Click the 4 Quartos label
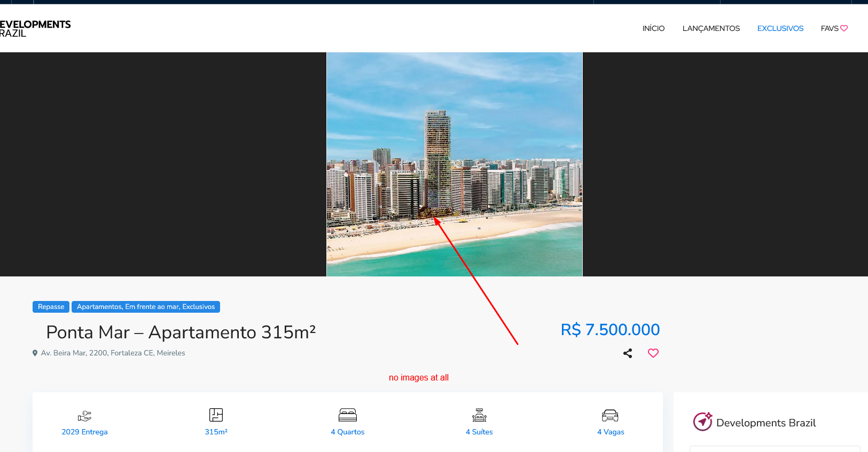This screenshot has width=868, height=452. point(348,432)
